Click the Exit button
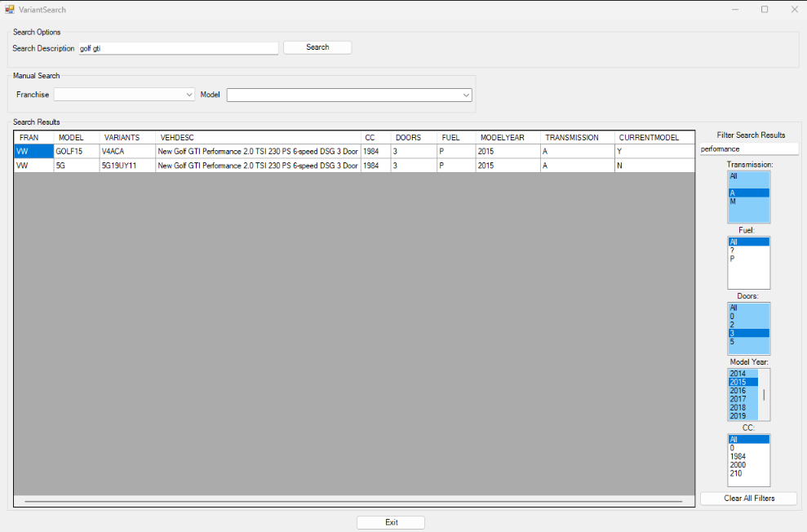807x532 pixels. (391, 522)
